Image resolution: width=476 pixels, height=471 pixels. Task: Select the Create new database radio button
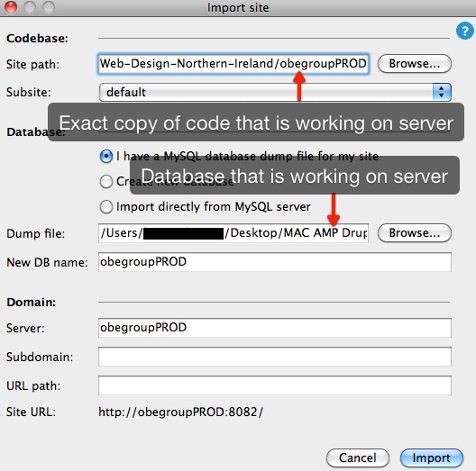(x=106, y=182)
